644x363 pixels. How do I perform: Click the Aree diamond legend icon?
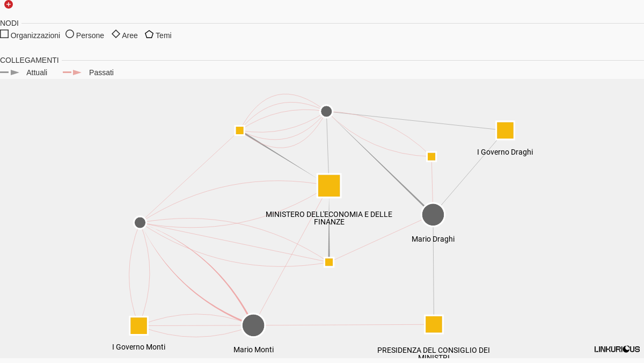point(116,34)
